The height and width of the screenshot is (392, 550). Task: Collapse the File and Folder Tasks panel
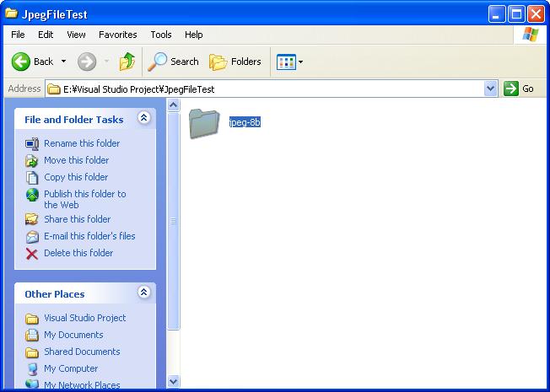click(x=143, y=119)
